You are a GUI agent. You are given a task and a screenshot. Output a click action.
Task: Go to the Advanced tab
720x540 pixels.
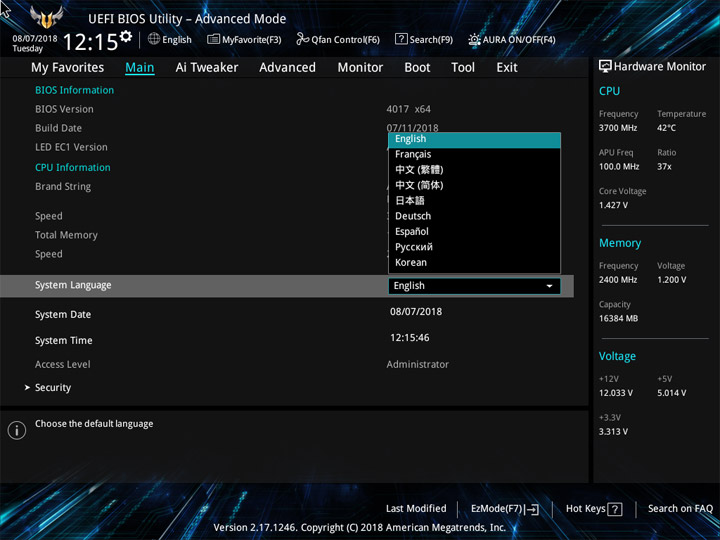(x=287, y=68)
